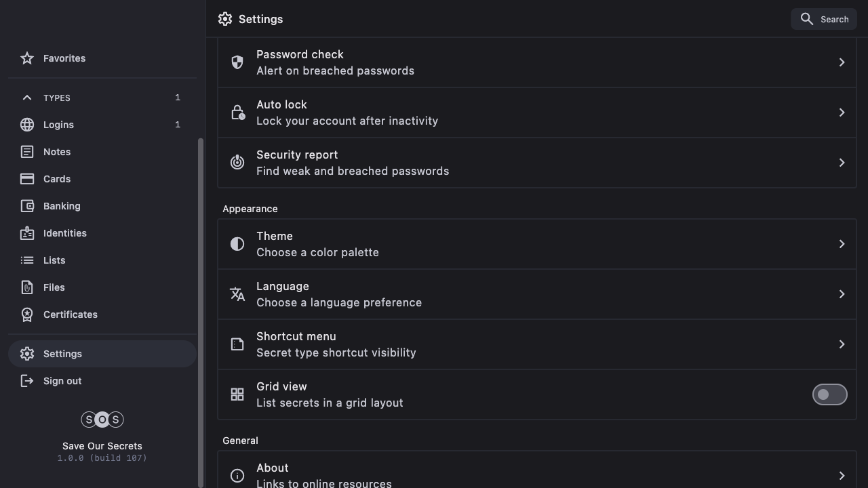Expand Language preference with its chevron
Viewport: 868px width, 488px height.
tap(842, 294)
